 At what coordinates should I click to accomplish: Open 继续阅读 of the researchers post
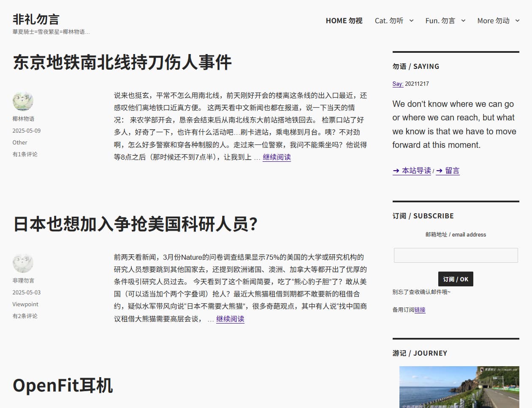click(x=230, y=319)
